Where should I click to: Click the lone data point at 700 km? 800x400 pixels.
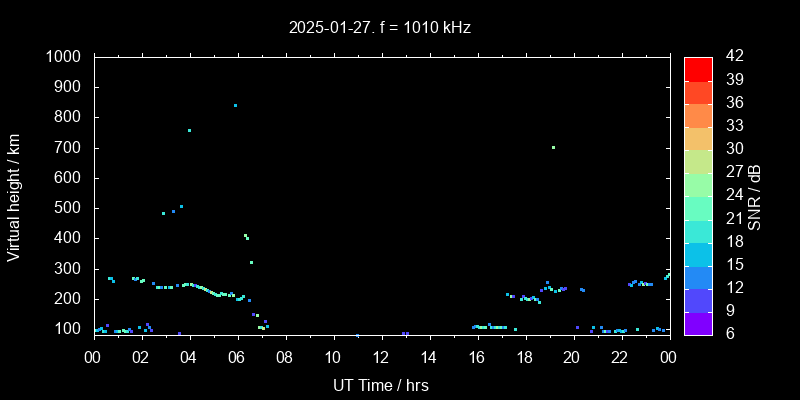[553, 147]
